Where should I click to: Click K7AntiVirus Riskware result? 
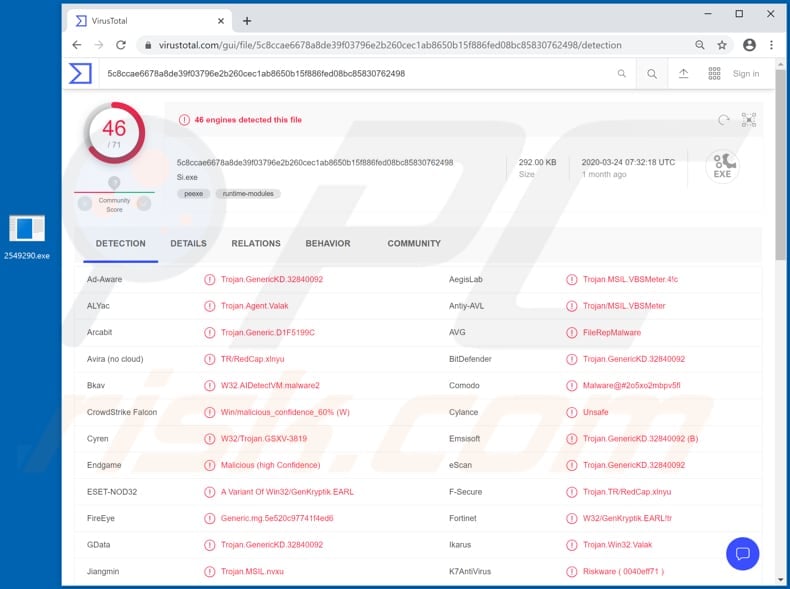[x=623, y=571]
